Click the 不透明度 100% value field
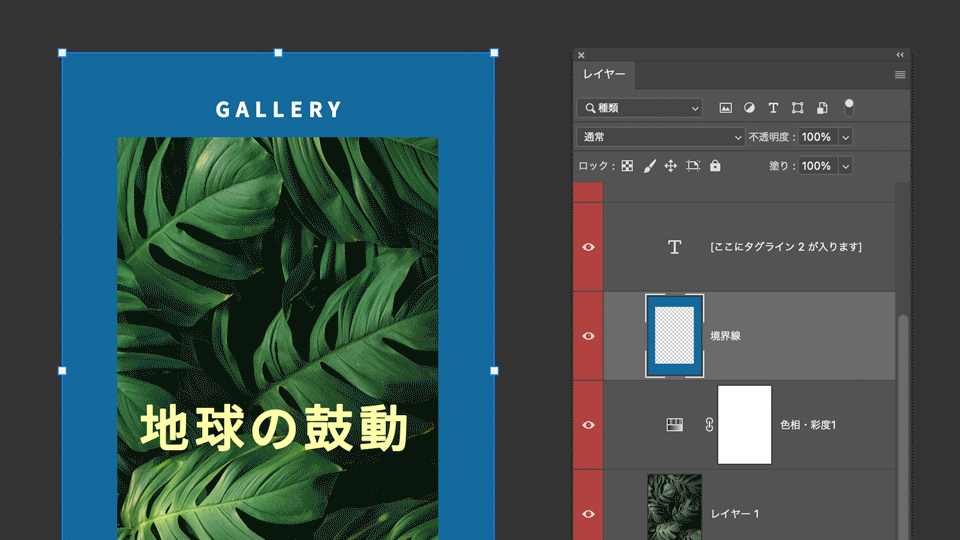The height and width of the screenshot is (540, 960). click(x=818, y=137)
